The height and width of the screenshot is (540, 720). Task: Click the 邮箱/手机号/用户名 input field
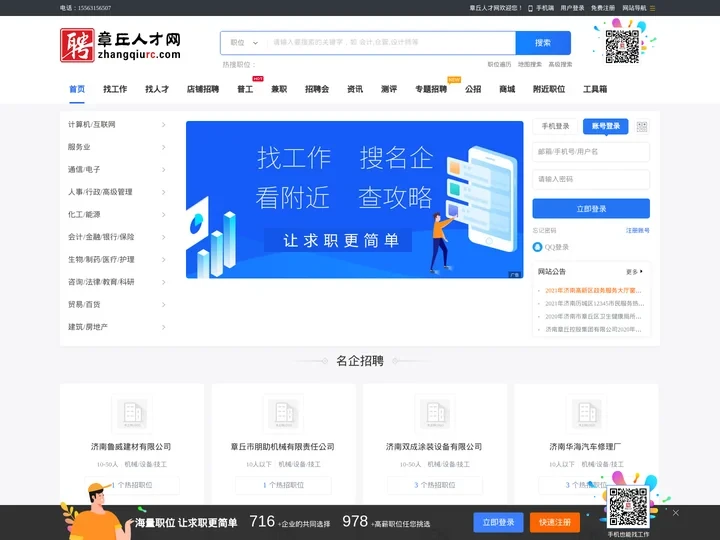coord(591,152)
